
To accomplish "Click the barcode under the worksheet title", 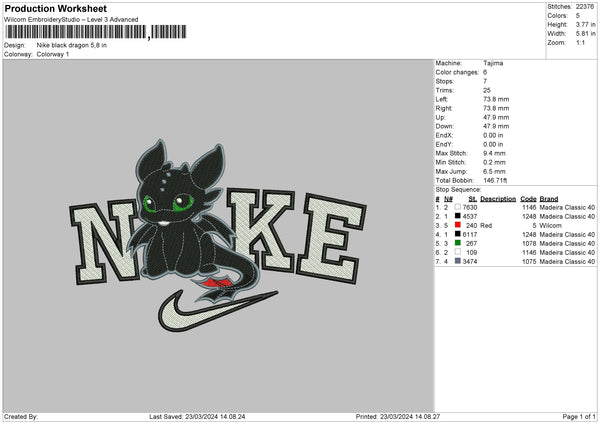I will point(95,32).
